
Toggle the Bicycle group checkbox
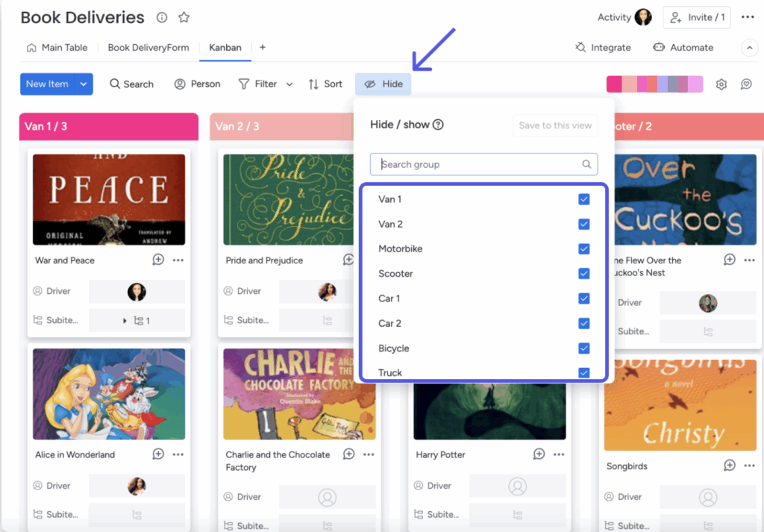(583, 348)
